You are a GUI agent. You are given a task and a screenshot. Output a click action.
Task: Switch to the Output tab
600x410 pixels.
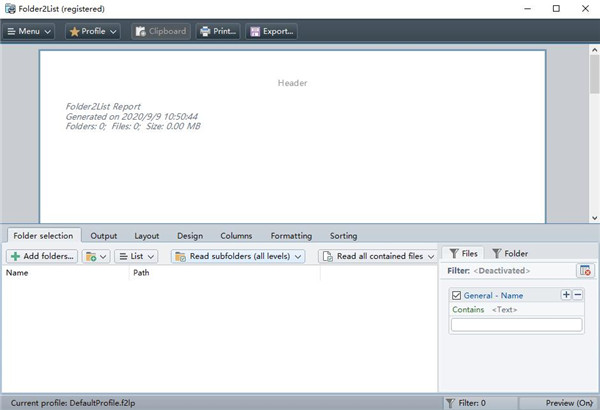click(x=104, y=236)
